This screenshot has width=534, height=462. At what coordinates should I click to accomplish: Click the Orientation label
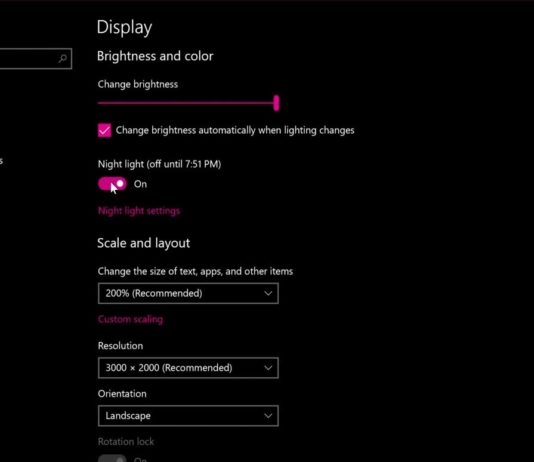pos(122,394)
